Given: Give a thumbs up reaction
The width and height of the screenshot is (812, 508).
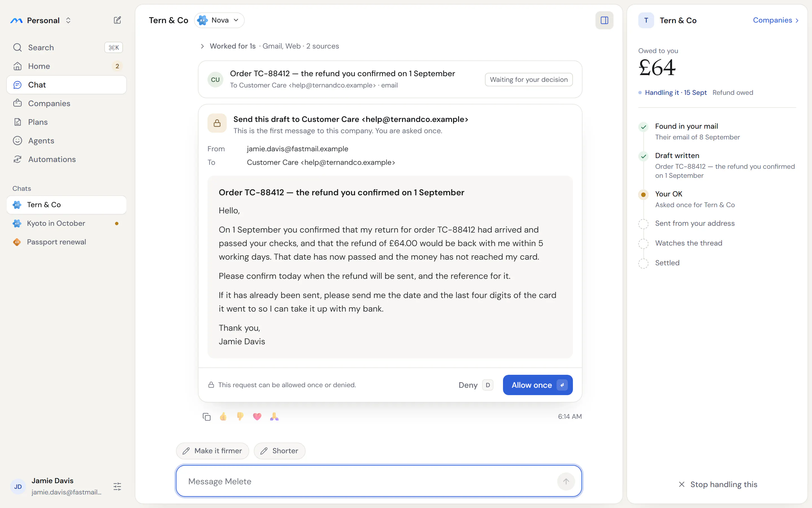Looking at the screenshot, I should point(223,417).
